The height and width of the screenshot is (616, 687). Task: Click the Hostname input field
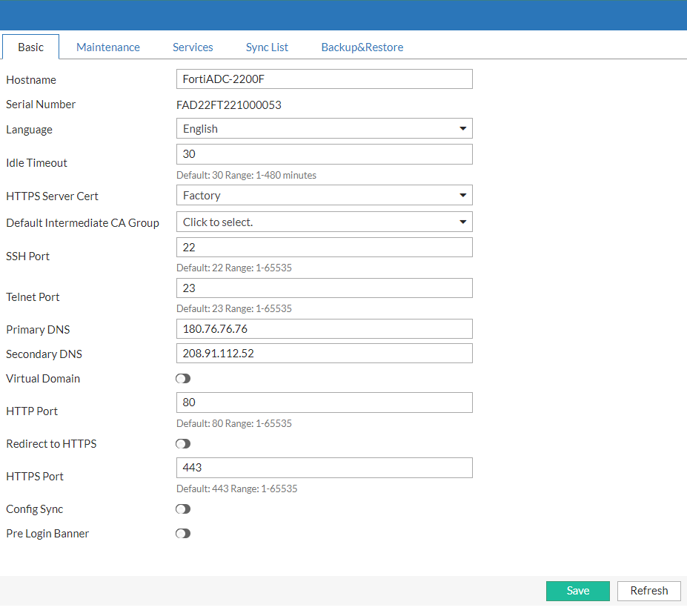(324, 79)
